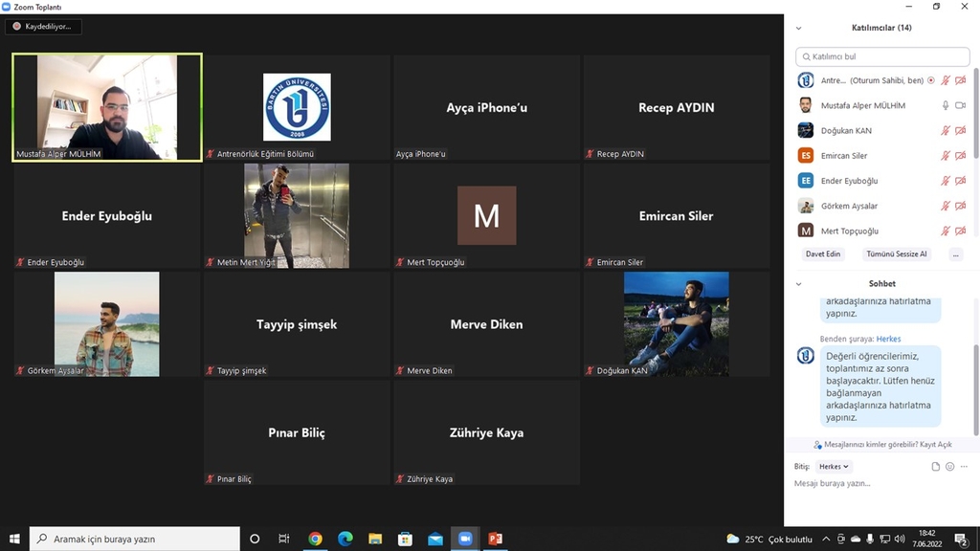Toggle Mustafa Alper MÜLHİM's camera icon

pos(960,106)
